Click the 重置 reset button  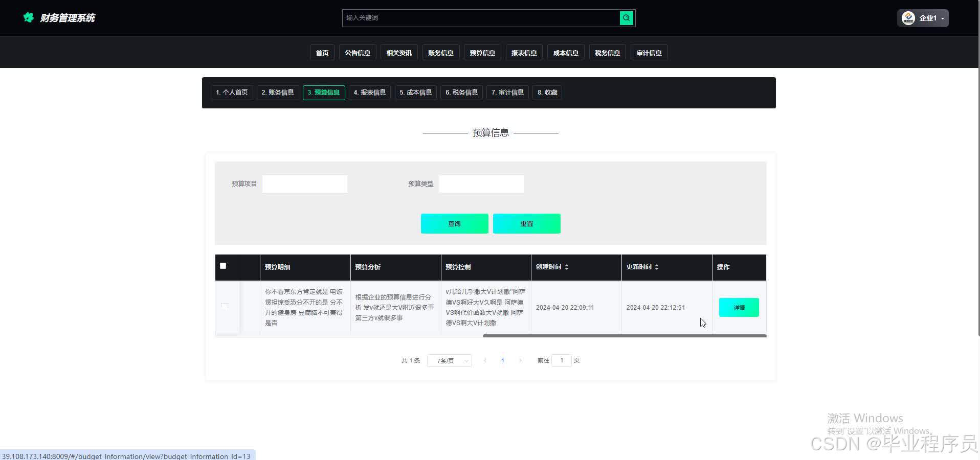click(527, 223)
